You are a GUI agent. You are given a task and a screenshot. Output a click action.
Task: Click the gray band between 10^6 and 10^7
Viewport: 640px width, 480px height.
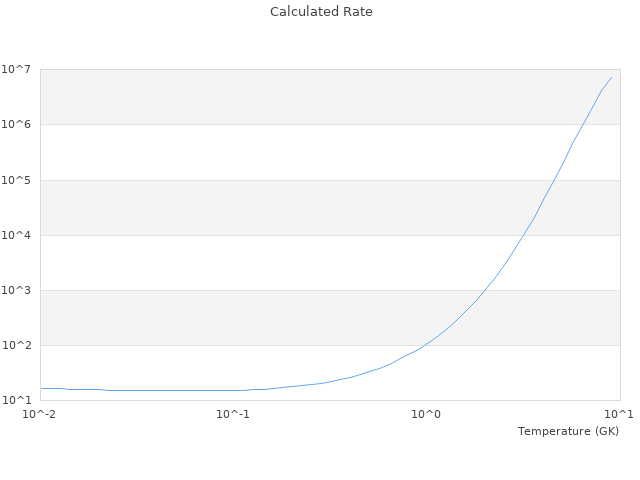click(x=300, y=97)
